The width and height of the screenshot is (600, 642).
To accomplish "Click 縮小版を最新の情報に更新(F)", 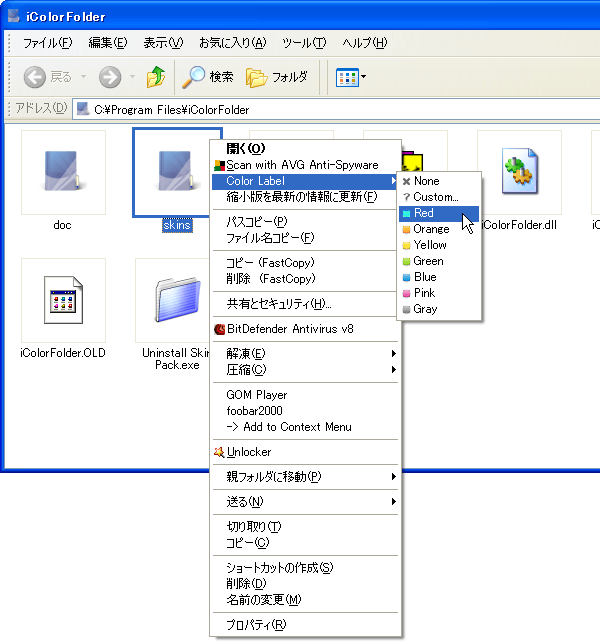I will click(x=306, y=197).
